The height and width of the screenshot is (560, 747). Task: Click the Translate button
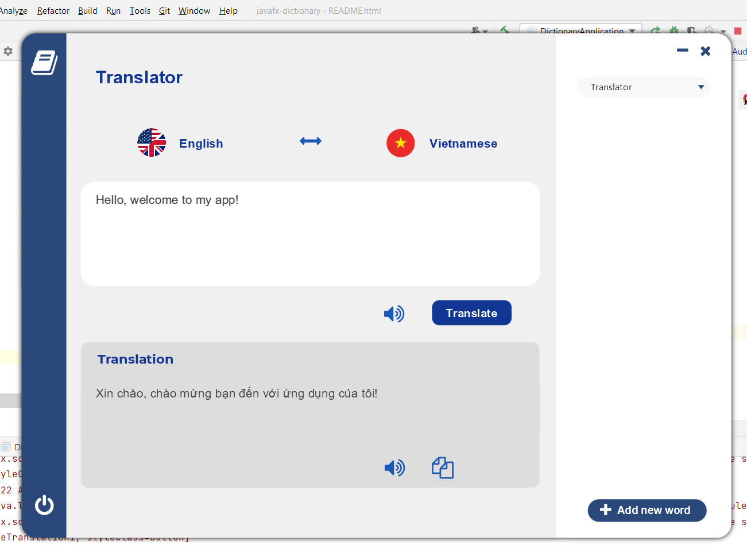tap(471, 313)
